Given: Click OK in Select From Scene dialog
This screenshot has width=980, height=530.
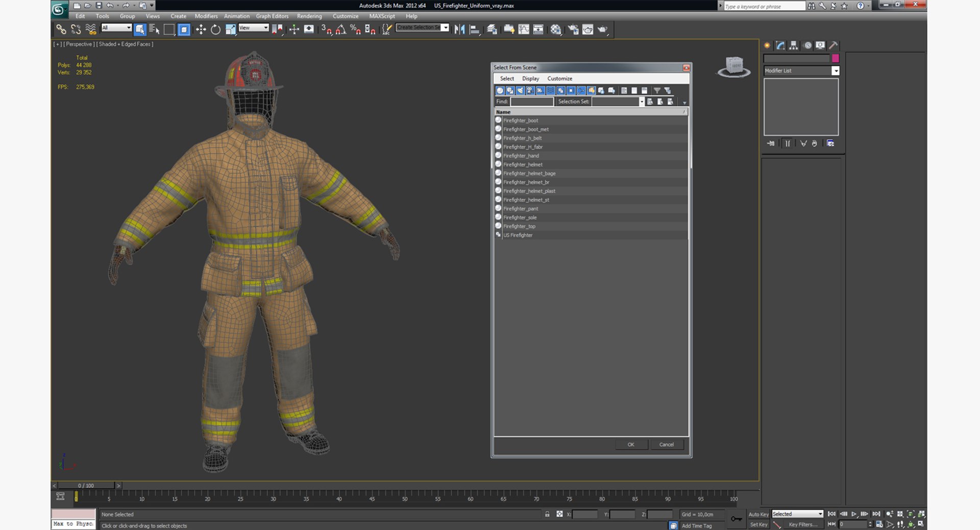Looking at the screenshot, I should click(x=631, y=445).
